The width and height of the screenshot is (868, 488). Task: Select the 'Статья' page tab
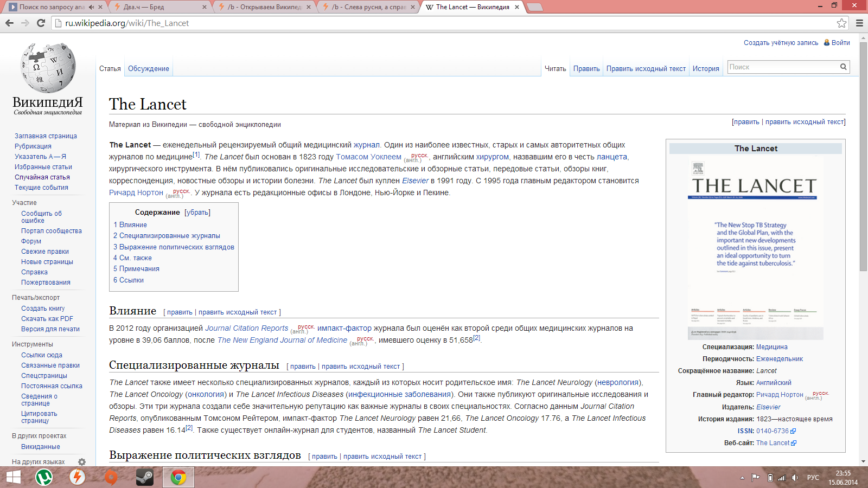pos(110,69)
